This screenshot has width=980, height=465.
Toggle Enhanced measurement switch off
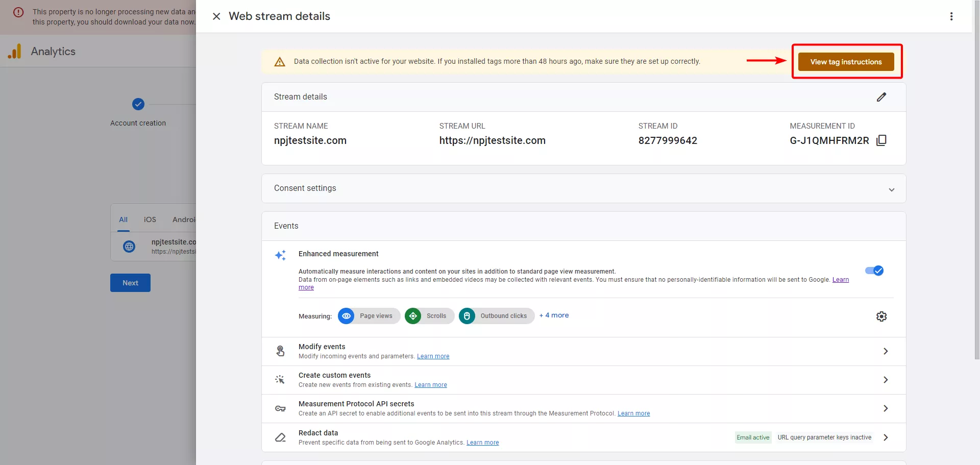coord(874,271)
